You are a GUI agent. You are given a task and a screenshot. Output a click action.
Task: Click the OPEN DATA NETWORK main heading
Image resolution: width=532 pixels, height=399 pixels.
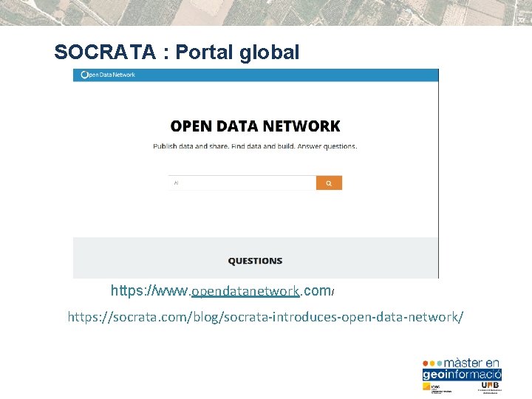(x=255, y=126)
